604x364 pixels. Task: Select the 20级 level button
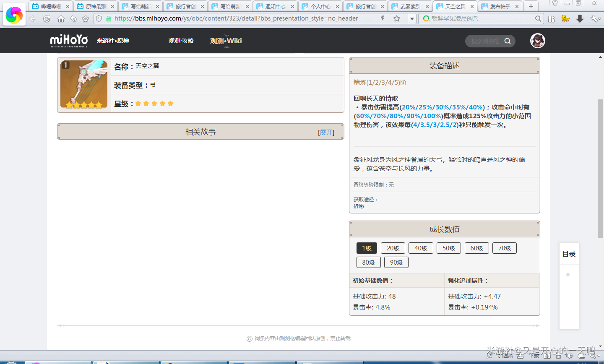coord(393,248)
